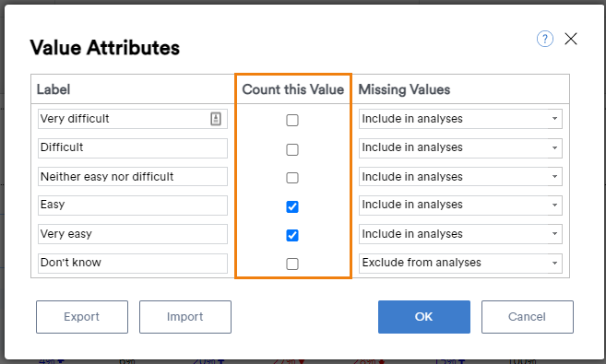Image resolution: width=606 pixels, height=364 pixels.
Task: Confirm with the OK button
Action: click(x=424, y=317)
